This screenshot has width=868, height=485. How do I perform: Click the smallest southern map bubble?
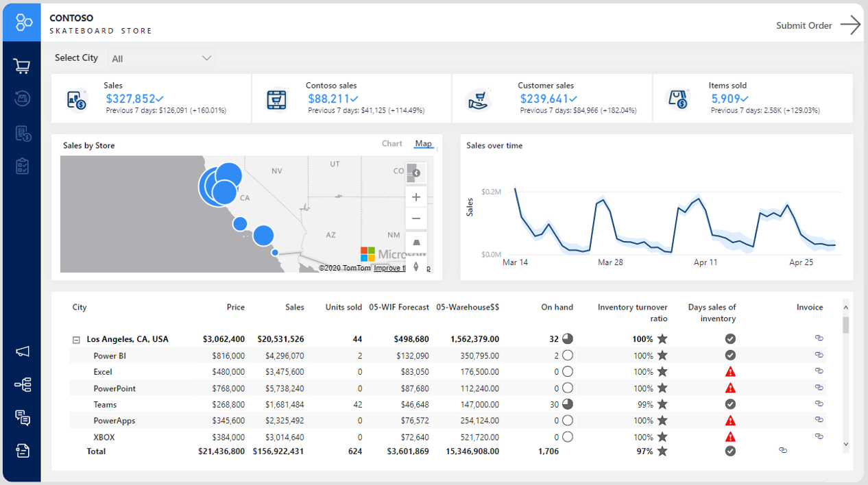point(275,253)
